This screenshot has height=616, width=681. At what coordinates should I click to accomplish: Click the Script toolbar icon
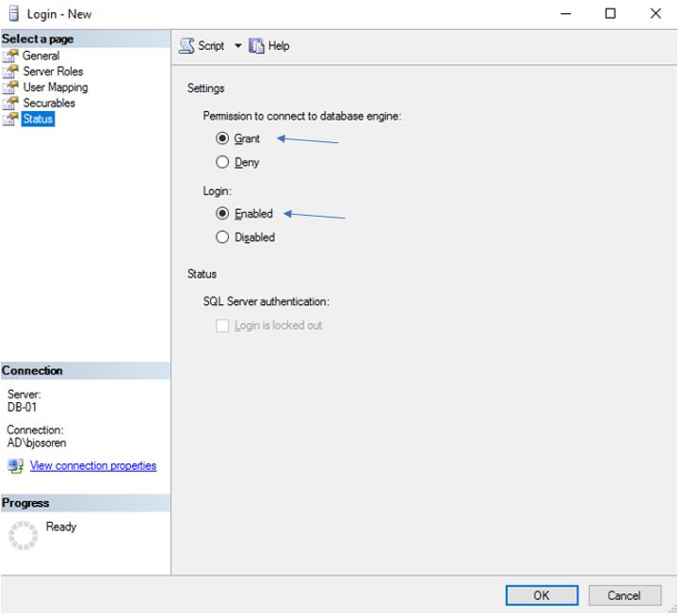(x=186, y=46)
